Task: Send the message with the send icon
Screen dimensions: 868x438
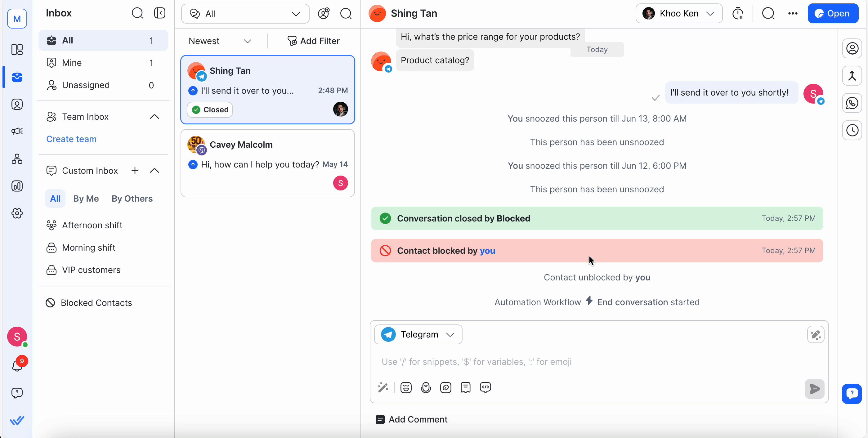Action: (x=814, y=389)
